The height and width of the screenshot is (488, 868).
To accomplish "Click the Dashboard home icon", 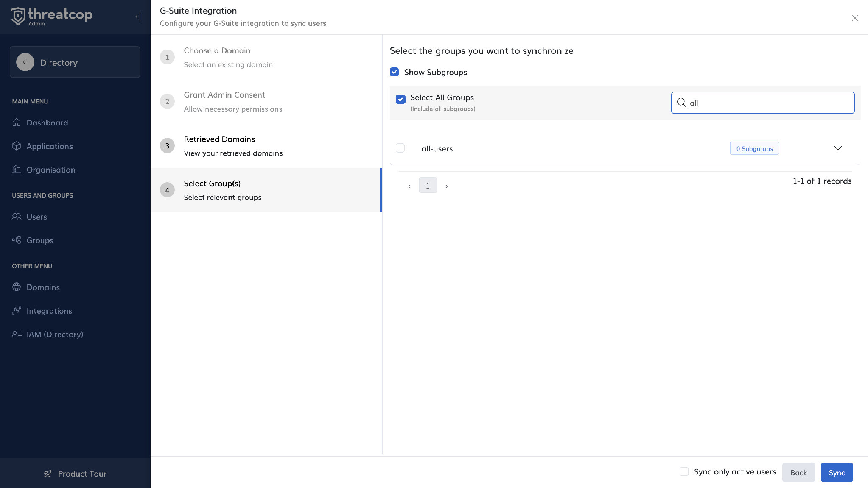I will pos(17,123).
